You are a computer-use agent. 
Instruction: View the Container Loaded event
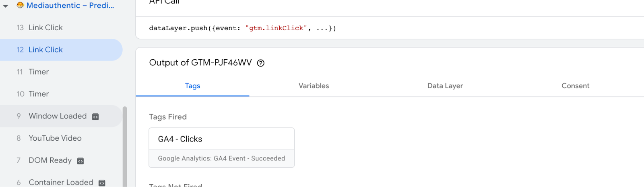pos(61,183)
